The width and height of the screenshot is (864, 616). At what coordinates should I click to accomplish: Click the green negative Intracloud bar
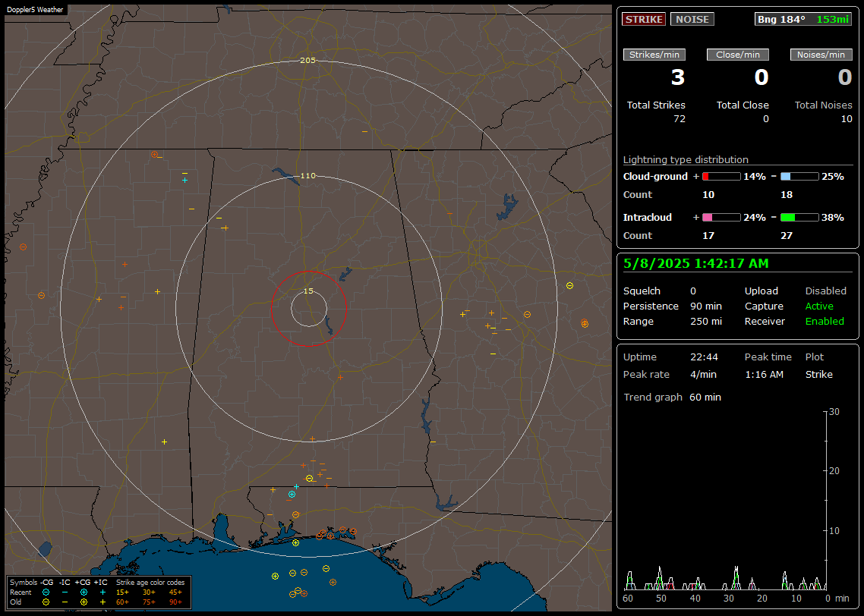(x=799, y=218)
